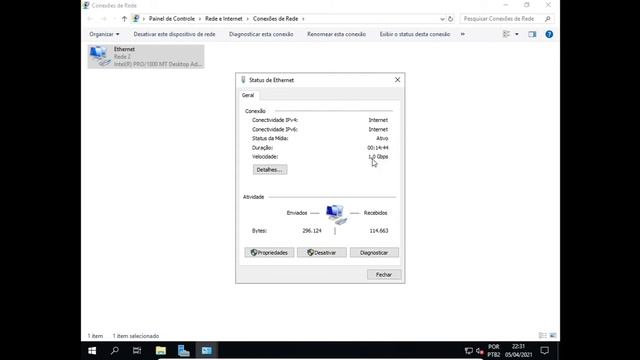Image resolution: width=640 pixels, height=360 pixels.
Task: Click Rede e Internet in the breadcrumb
Action: [224, 19]
